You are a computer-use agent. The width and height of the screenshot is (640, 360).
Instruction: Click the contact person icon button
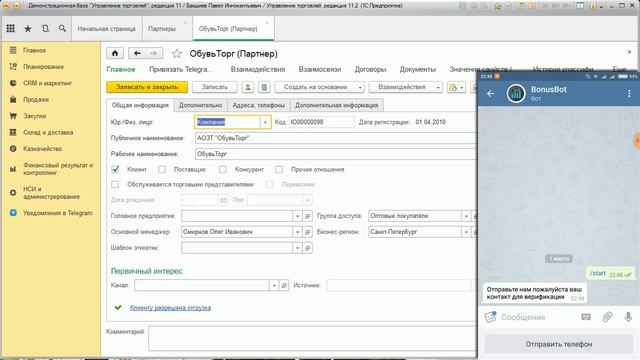tap(247, 87)
